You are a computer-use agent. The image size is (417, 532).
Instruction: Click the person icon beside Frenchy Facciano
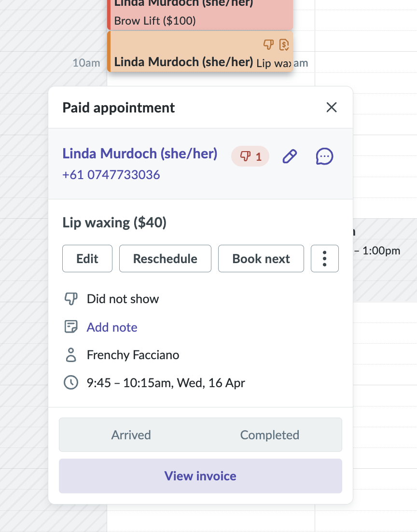pyautogui.click(x=71, y=355)
